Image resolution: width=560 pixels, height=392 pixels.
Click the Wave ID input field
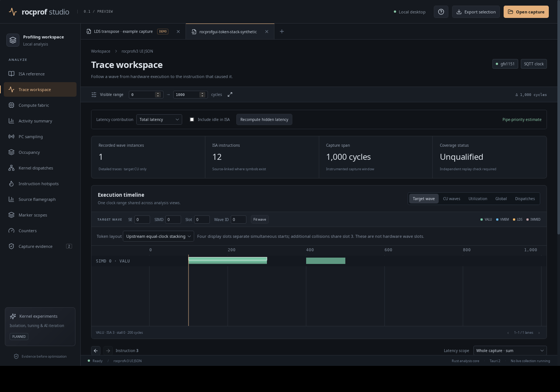click(239, 220)
